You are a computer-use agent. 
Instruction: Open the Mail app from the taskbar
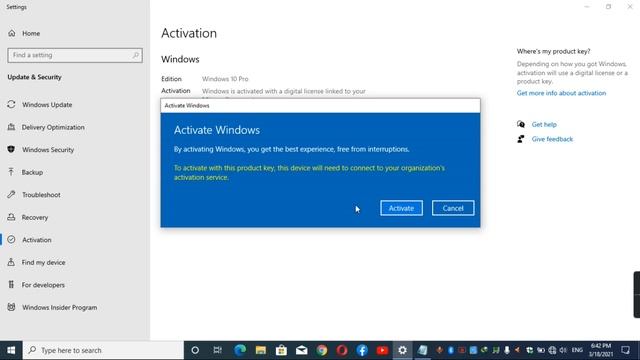(x=301, y=350)
